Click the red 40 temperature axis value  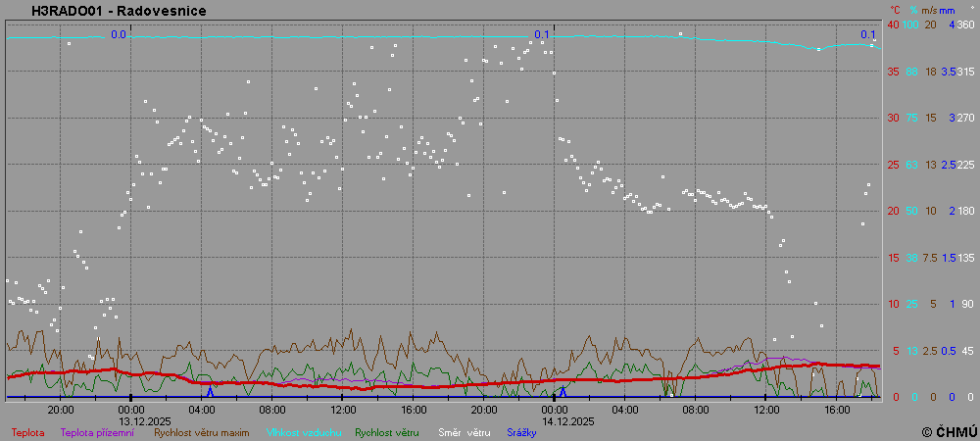[892, 24]
